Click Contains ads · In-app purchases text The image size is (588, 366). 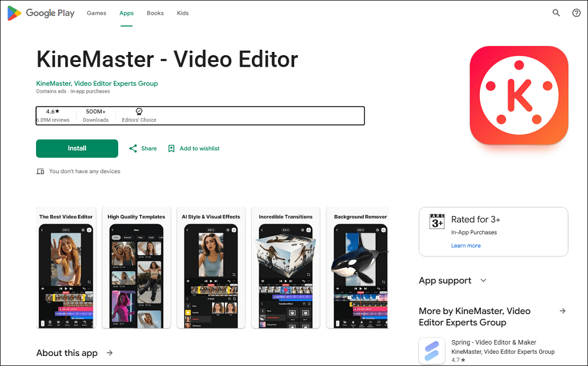click(73, 91)
